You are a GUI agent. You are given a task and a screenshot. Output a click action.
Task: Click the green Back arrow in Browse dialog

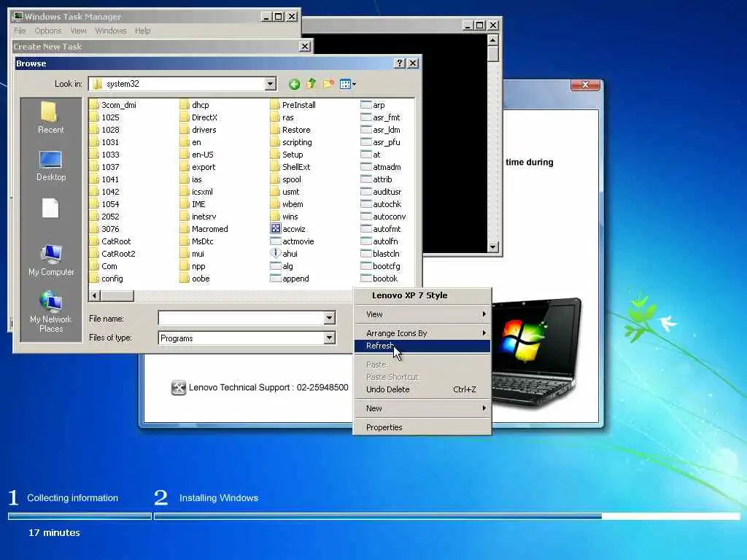[x=295, y=85]
